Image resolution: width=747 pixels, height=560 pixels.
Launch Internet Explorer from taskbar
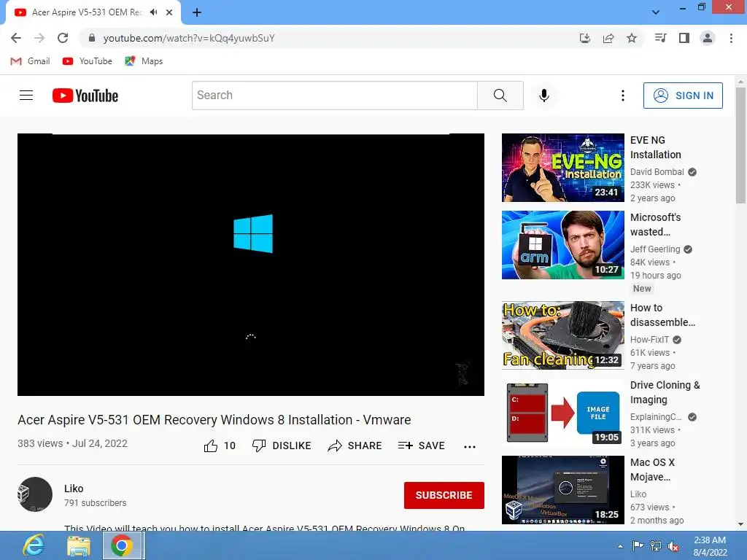[x=34, y=545]
